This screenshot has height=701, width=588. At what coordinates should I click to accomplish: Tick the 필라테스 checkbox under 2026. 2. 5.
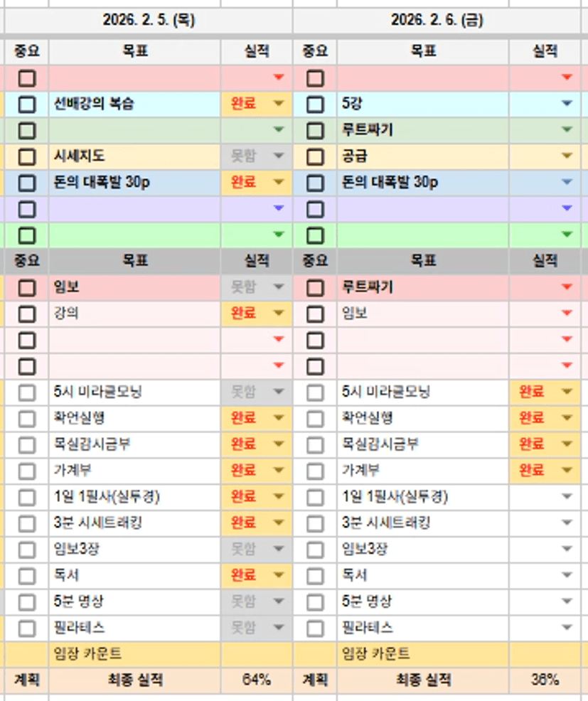(27, 628)
